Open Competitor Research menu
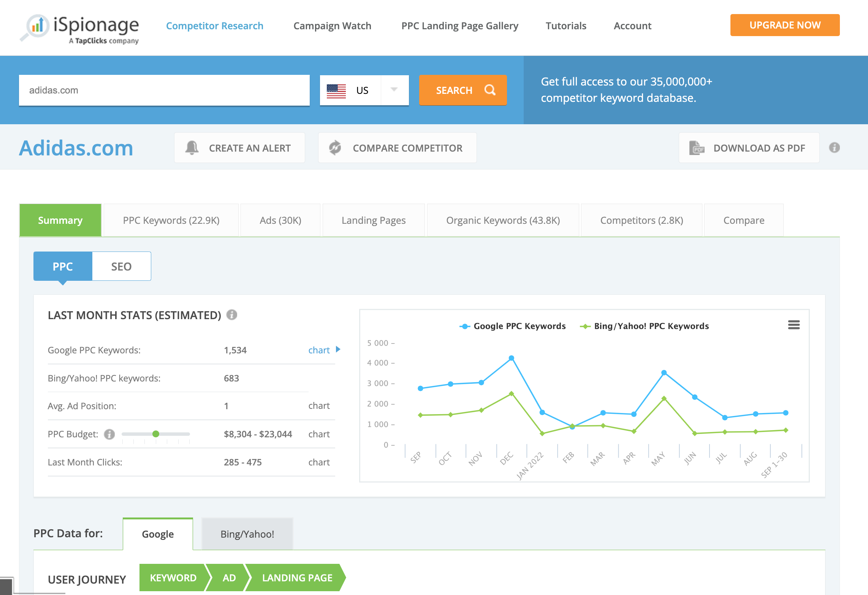The height and width of the screenshot is (595, 868). 215,26
